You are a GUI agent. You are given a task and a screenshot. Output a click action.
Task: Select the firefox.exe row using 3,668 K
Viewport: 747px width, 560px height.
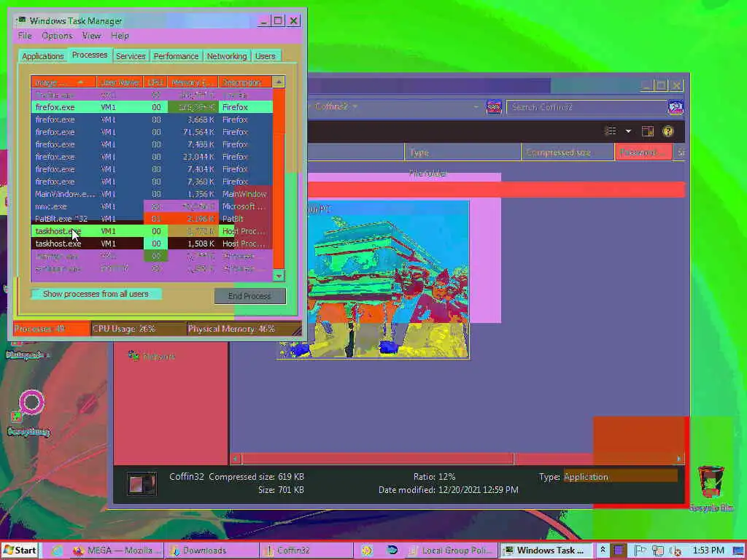pos(152,120)
